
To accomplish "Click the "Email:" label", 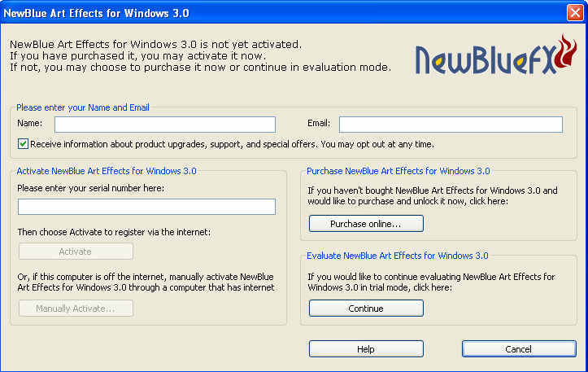I will [319, 124].
